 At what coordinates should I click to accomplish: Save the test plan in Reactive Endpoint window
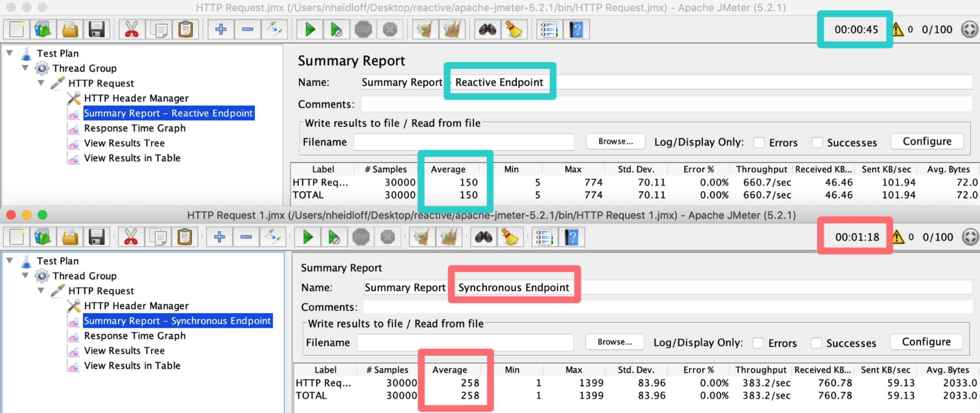click(x=97, y=29)
